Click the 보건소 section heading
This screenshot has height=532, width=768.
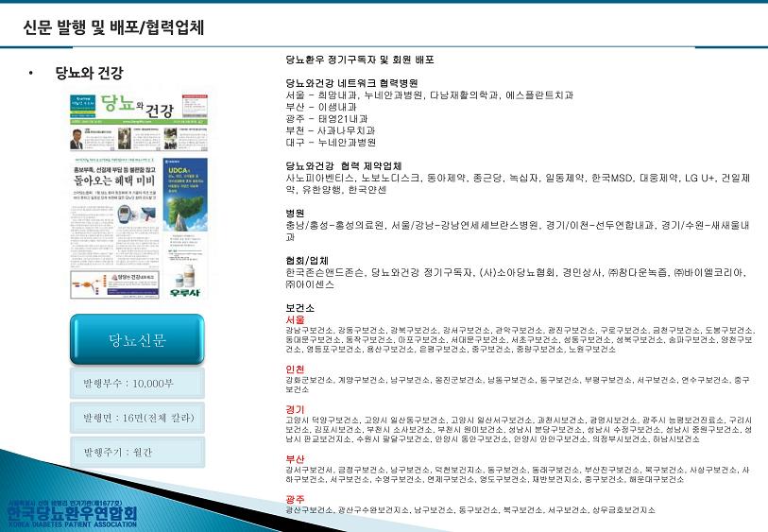[300, 308]
